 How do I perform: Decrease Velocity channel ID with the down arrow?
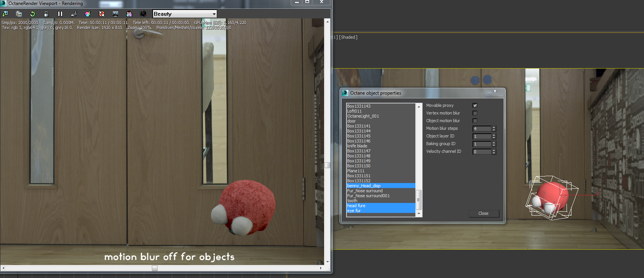pos(494,153)
